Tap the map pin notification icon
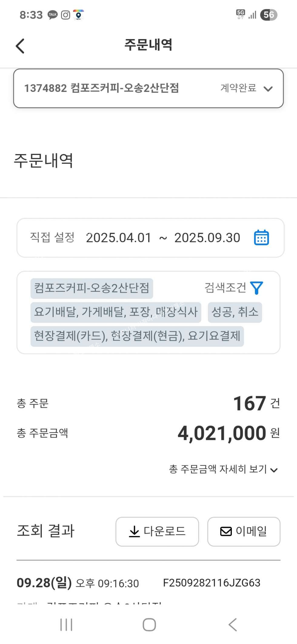This screenshot has width=297, height=644. (78, 15)
